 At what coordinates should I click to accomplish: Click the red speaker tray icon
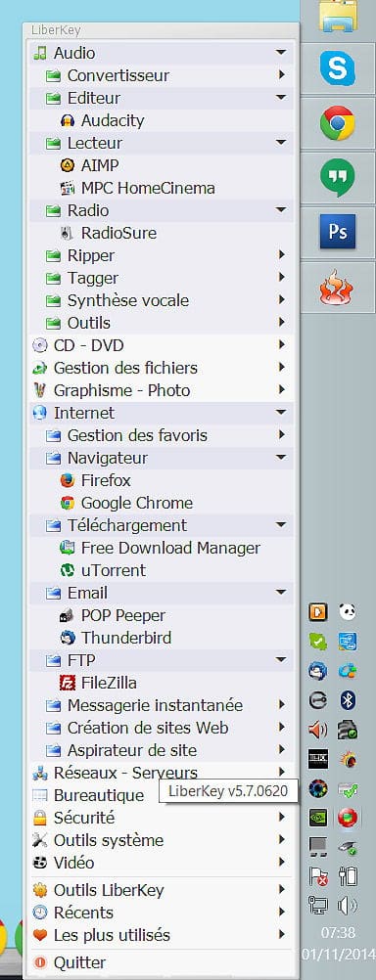tap(318, 730)
